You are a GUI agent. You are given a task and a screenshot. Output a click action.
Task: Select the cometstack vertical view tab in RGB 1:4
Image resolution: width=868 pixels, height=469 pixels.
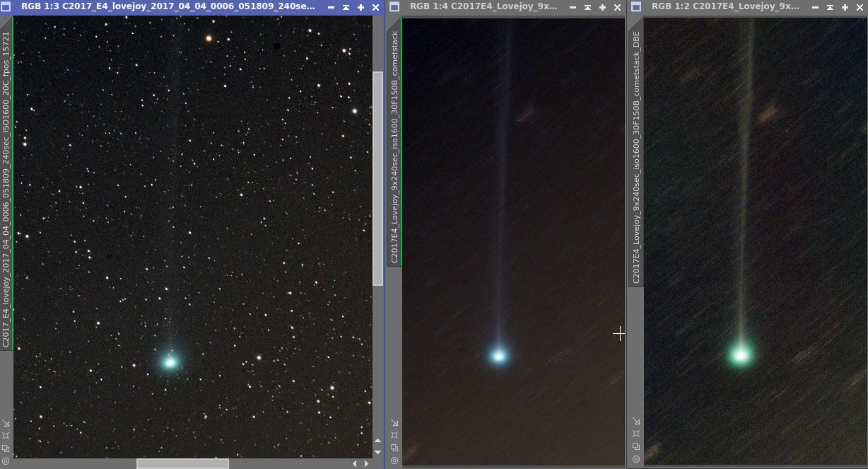click(394, 141)
